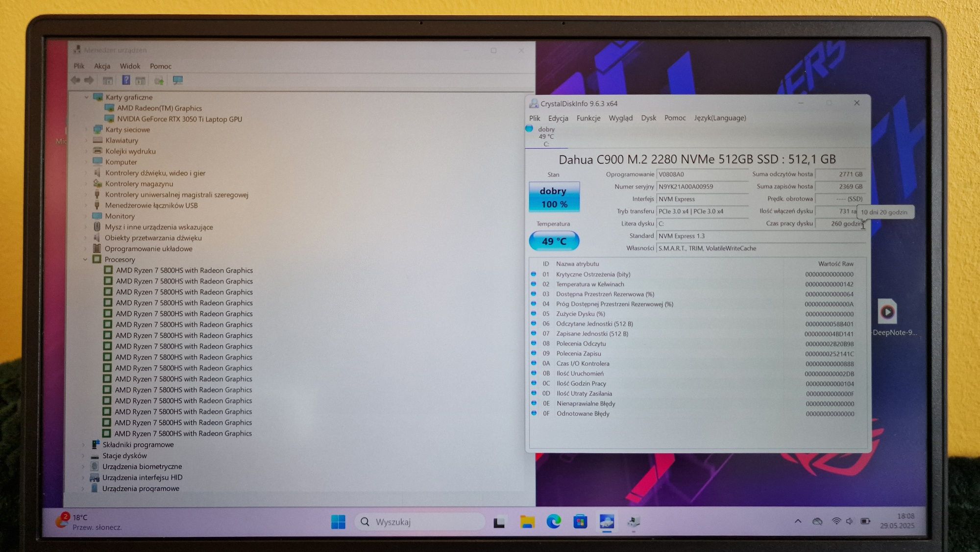
Task: Click the Oprogramowanie field V0808A0
Action: point(702,175)
